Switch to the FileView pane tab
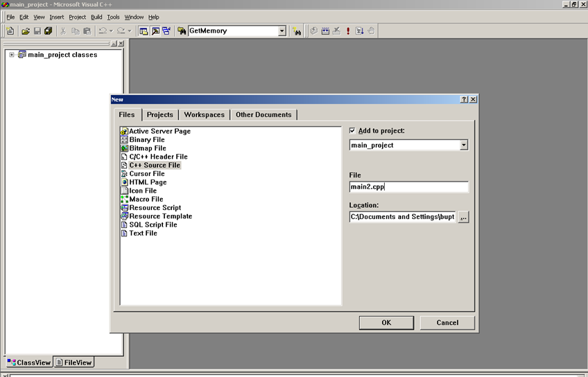The image size is (588, 377). (73, 362)
